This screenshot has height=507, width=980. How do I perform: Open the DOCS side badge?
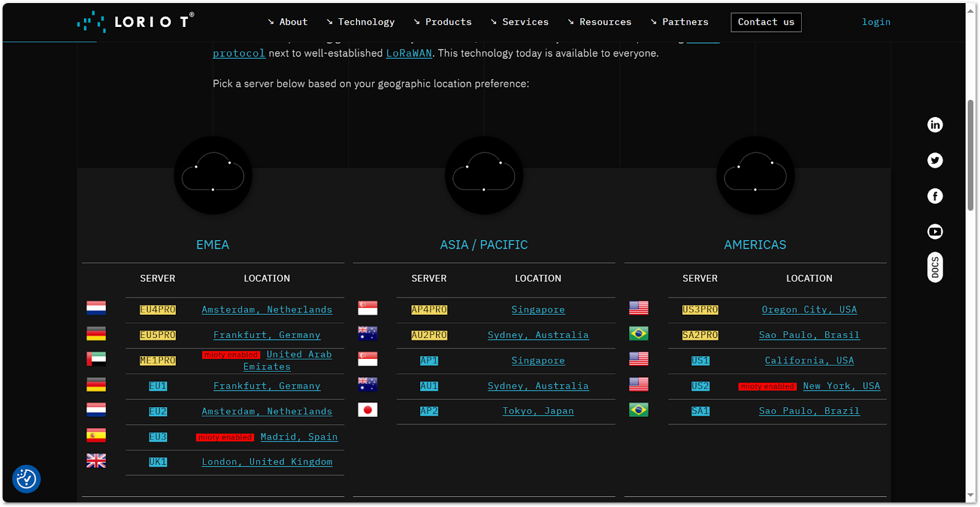click(x=935, y=267)
